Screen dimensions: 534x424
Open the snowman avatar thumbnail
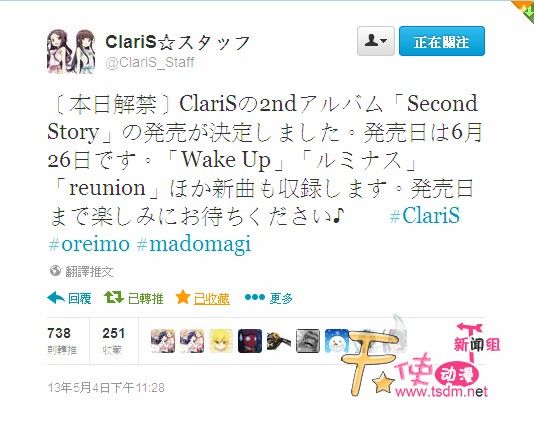pyautogui.click(x=336, y=341)
